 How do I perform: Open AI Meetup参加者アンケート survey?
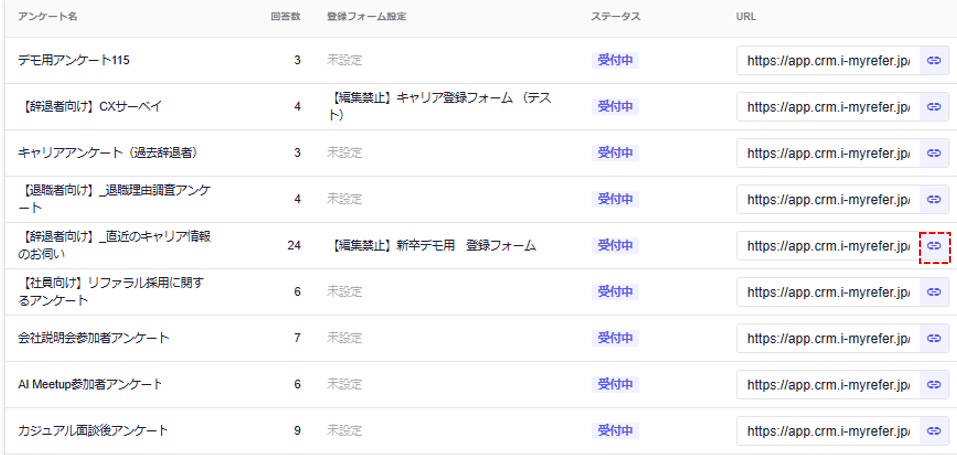pyautogui.click(x=90, y=384)
